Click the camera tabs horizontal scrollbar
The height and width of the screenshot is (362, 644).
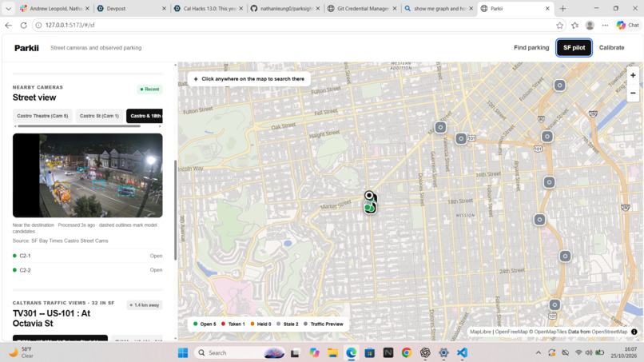point(79,126)
